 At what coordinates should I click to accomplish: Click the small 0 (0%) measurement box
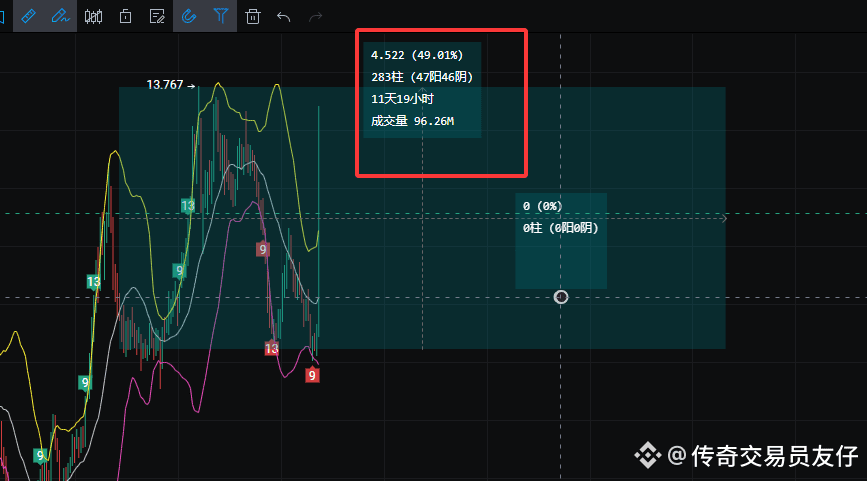(x=560, y=217)
